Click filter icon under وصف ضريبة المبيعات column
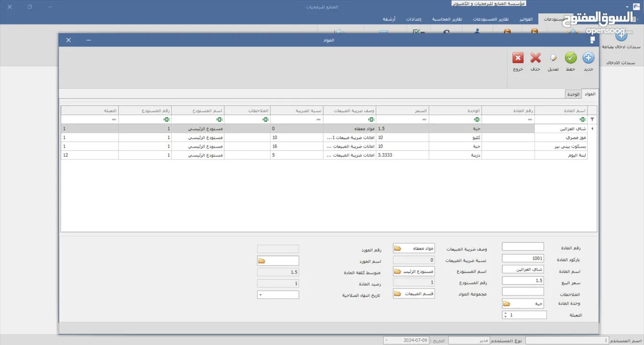 tap(371, 119)
